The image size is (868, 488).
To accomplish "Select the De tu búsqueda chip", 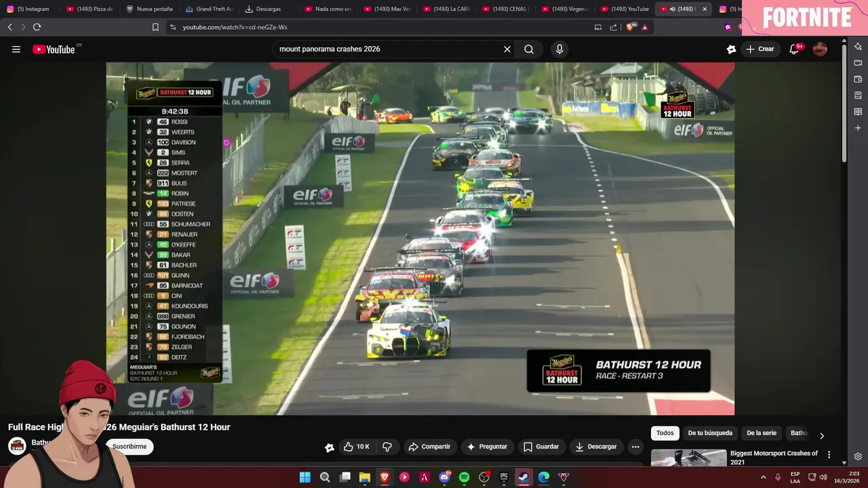I will pos(710,433).
